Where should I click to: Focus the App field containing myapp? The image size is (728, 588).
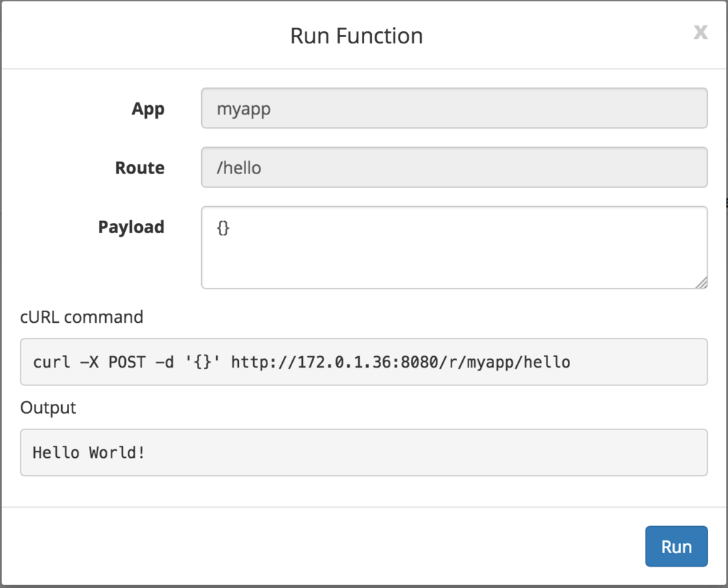tap(454, 109)
